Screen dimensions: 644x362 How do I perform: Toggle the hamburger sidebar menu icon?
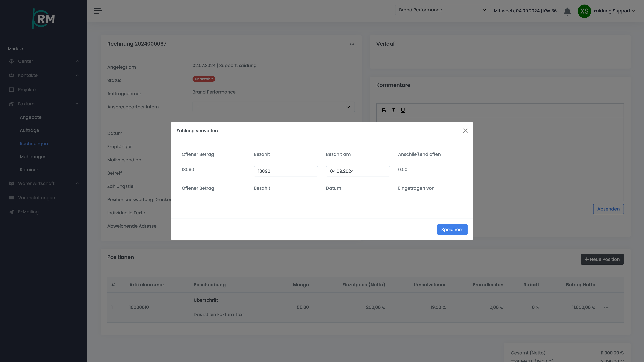(x=98, y=11)
